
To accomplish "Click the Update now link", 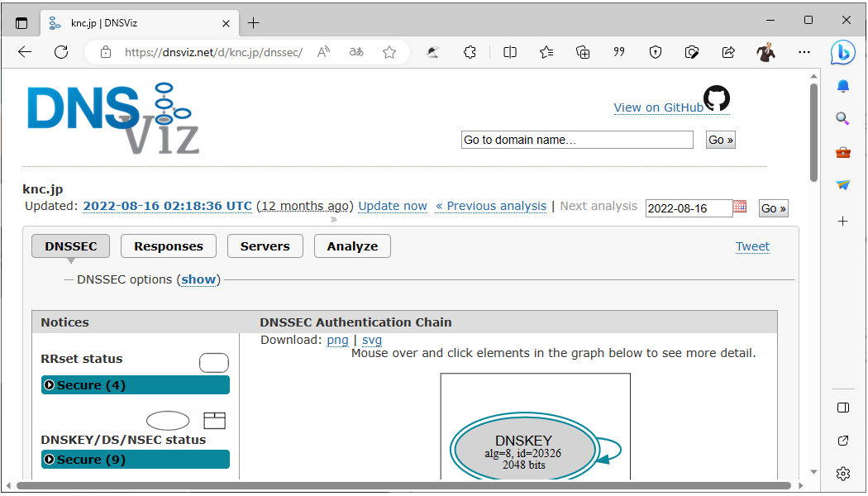I will [x=393, y=206].
